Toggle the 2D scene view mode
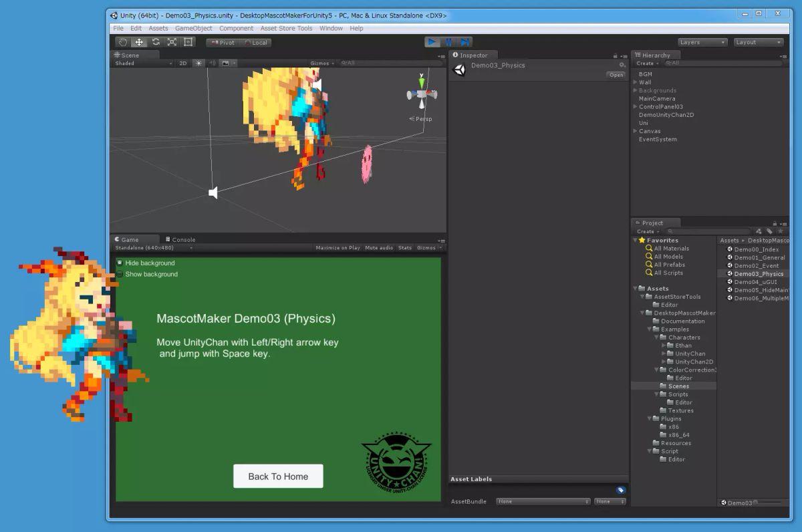 (x=182, y=63)
